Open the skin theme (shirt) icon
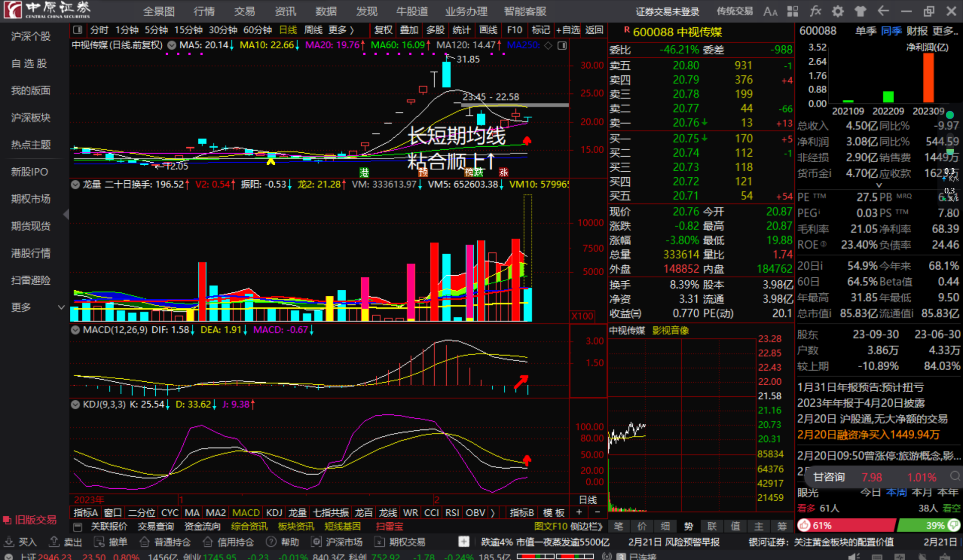This screenshot has width=963, height=560. click(x=860, y=12)
